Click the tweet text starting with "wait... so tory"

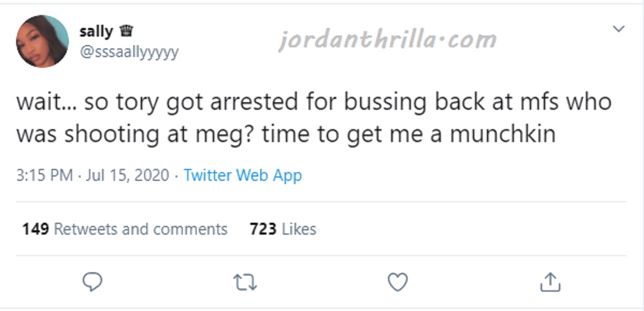pos(314,118)
